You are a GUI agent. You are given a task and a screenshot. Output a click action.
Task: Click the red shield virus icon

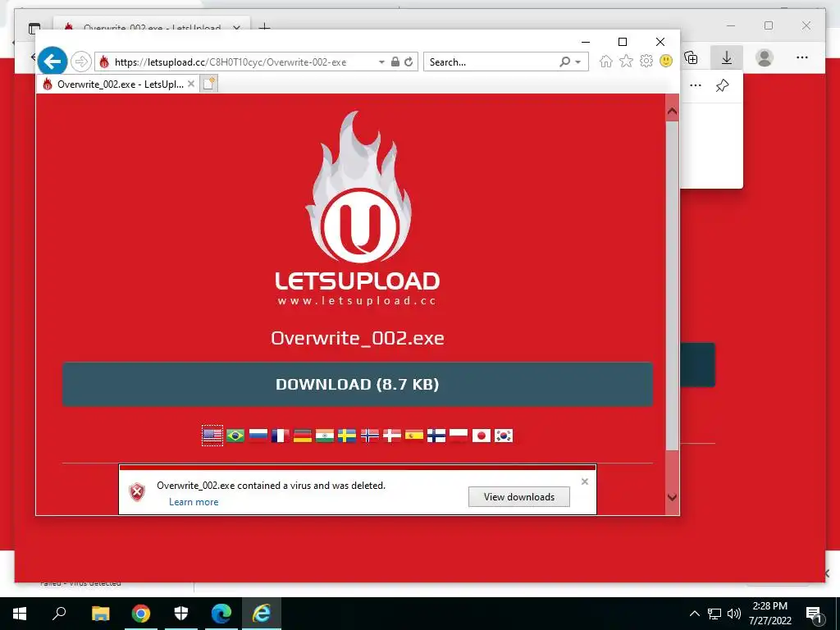click(137, 492)
